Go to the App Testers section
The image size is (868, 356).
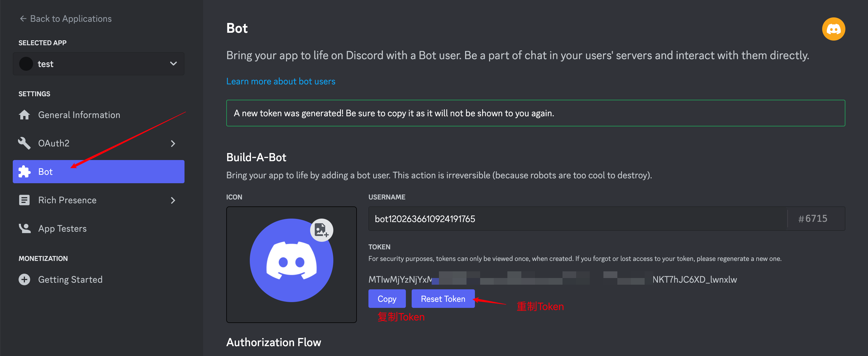click(62, 228)
